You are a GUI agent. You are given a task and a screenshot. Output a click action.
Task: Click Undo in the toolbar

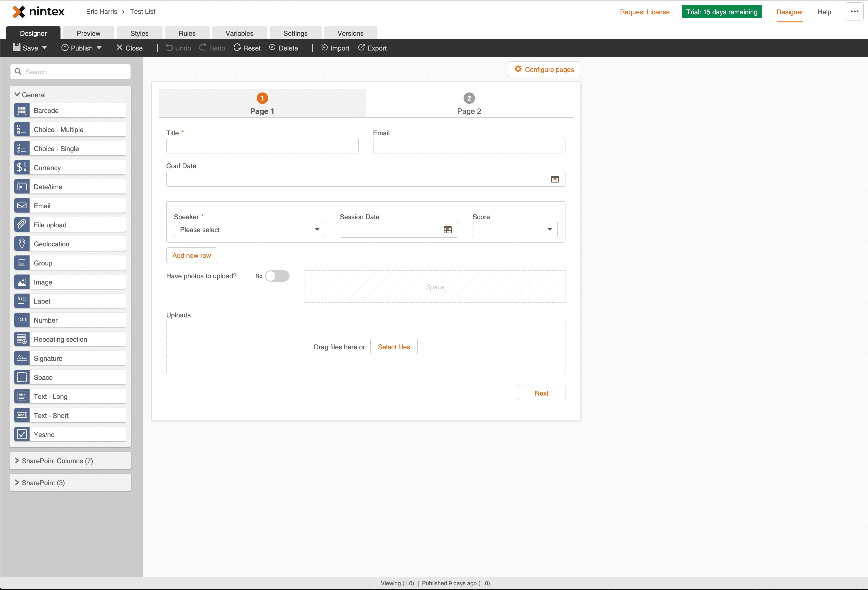(178, 48)
